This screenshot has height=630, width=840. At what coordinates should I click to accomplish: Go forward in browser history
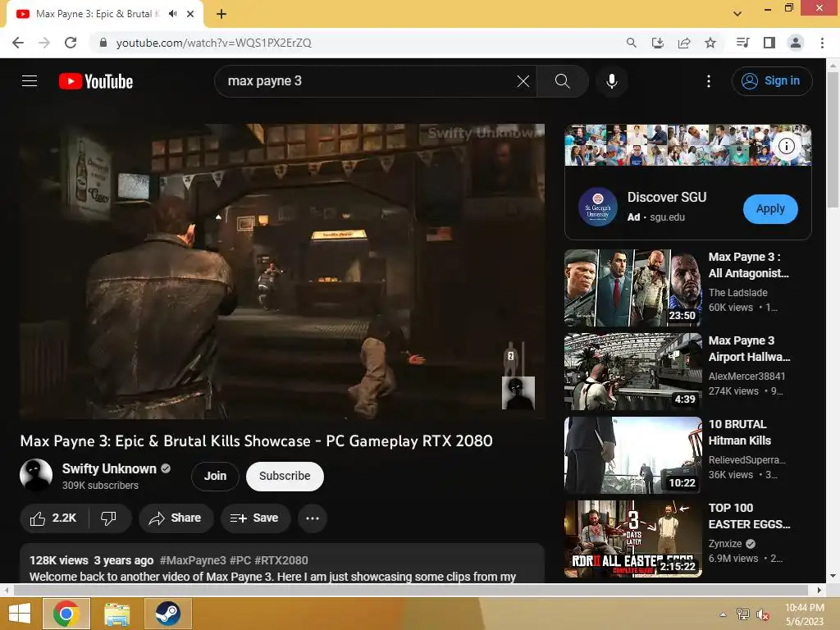(x=44, y=43)
